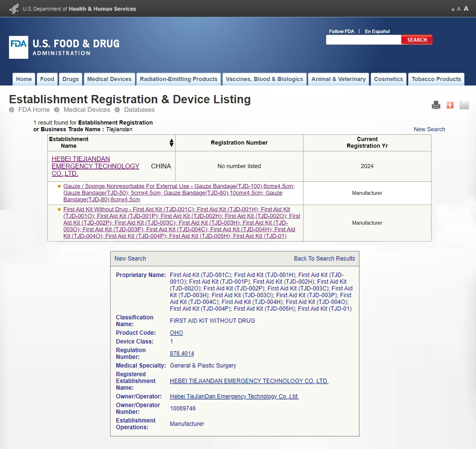Click the 'FIRST AID KIT WITHOUT DRUG' classification value
Viewport: 476px width, 449px height.
(x=212, y=321)
